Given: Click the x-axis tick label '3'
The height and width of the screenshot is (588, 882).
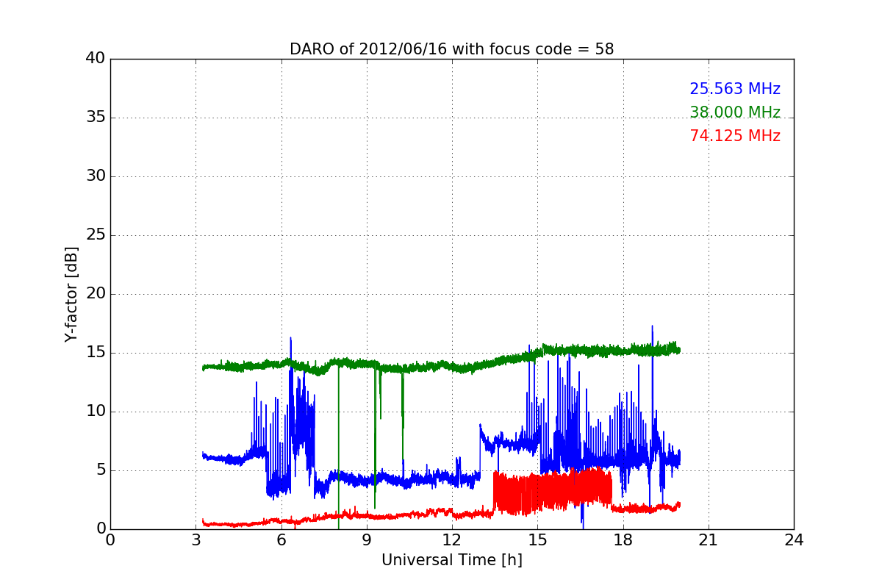Looking at the screenshot, I should (196, 540).
